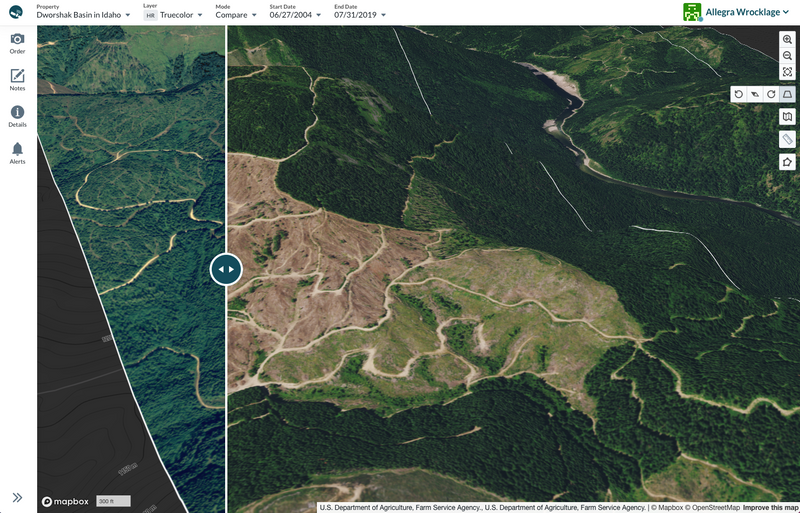This screenshot has height=513, width=800.
Task: Toggle the basemap layer button
Action: pos(787,117)
